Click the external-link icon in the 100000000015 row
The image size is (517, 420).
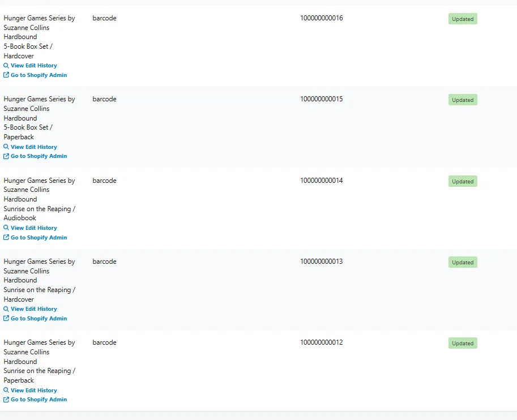6,156
